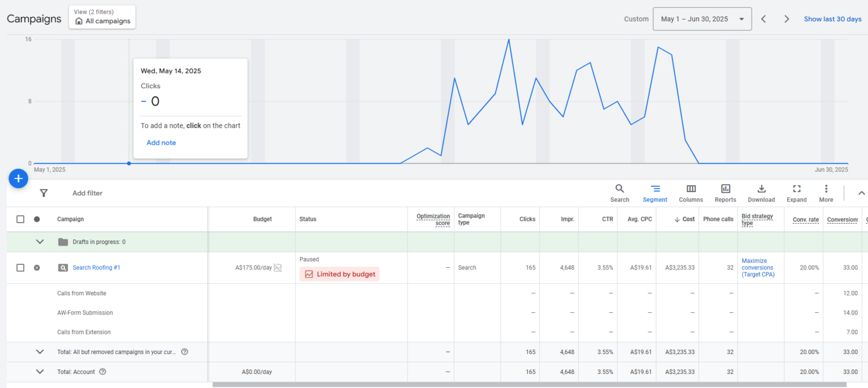Open the filter funnel icon

[x=44, y=193]
